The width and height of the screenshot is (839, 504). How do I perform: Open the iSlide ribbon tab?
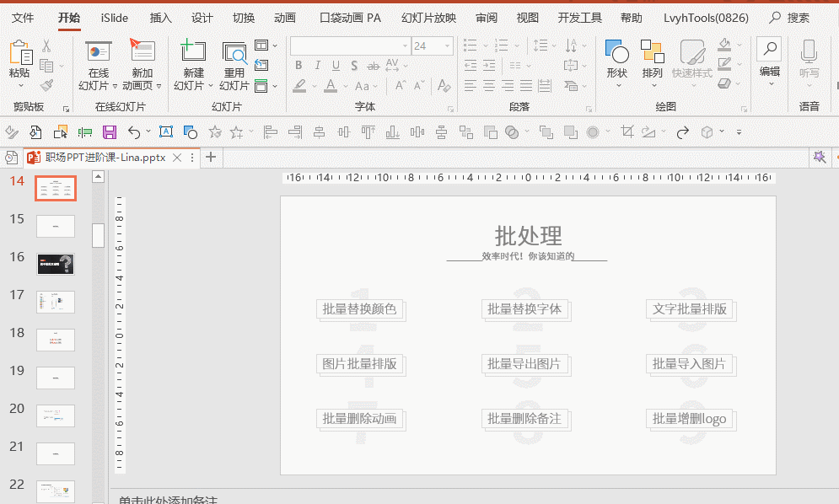115,18
